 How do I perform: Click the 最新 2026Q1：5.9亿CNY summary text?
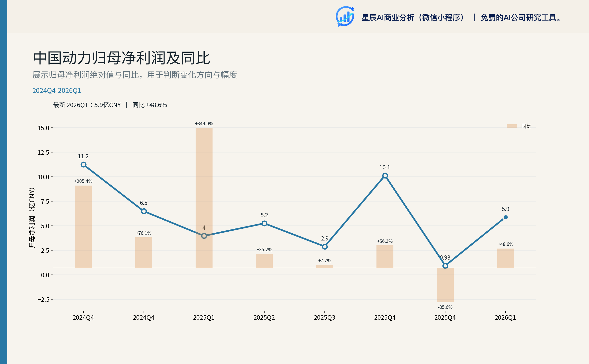point(87,105)
